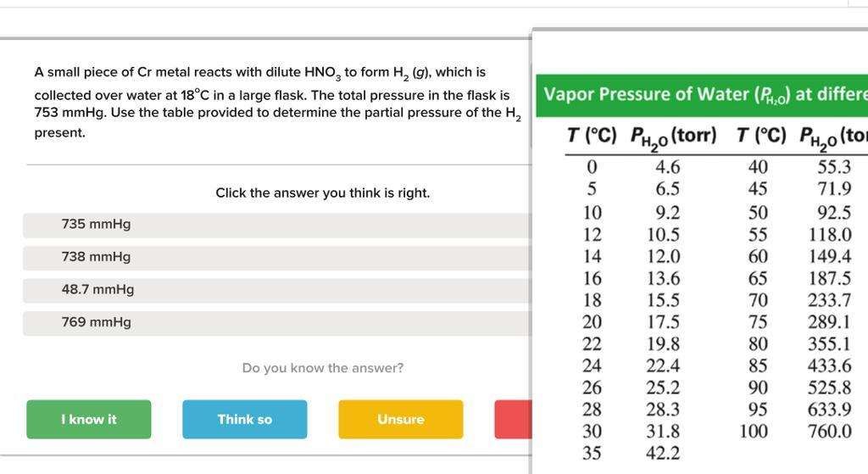Pick the 48.7 mmHg answer choice
Image resolution: width=868 pixels, height=474 pixels.
pos(277,290)
